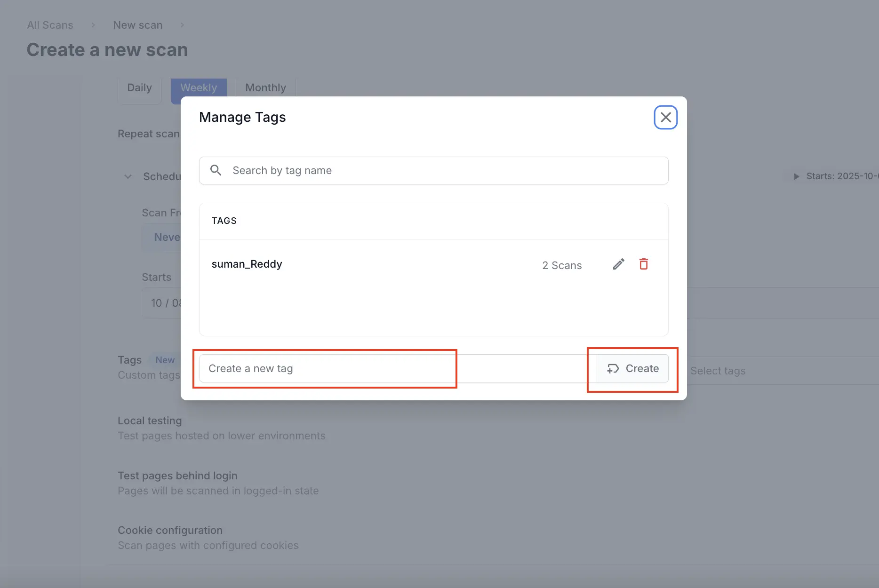Viewport: 879px width, 588px height.
Task: Click Test pages behind login setting
Action: [177, 476]
